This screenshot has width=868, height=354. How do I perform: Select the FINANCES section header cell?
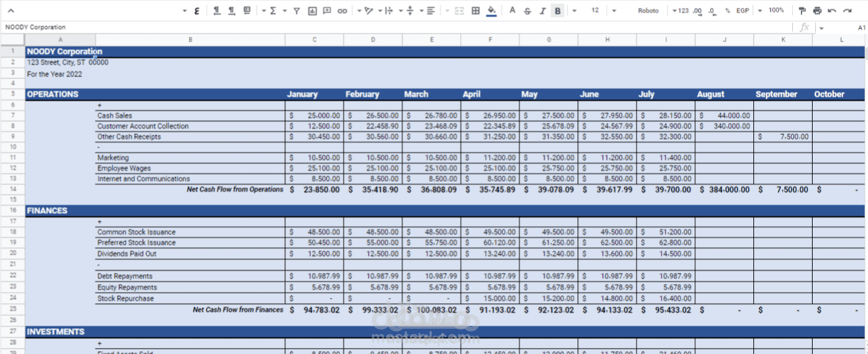coord(60,211)
